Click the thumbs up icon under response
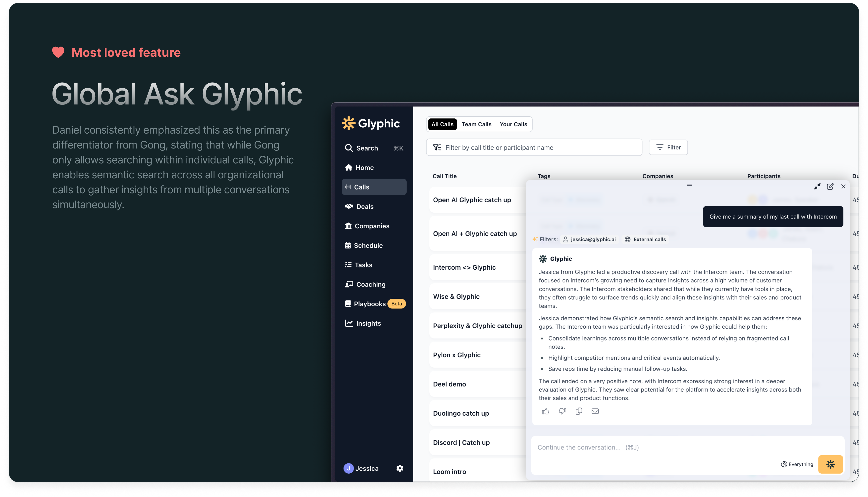 [x=545, y=411]
